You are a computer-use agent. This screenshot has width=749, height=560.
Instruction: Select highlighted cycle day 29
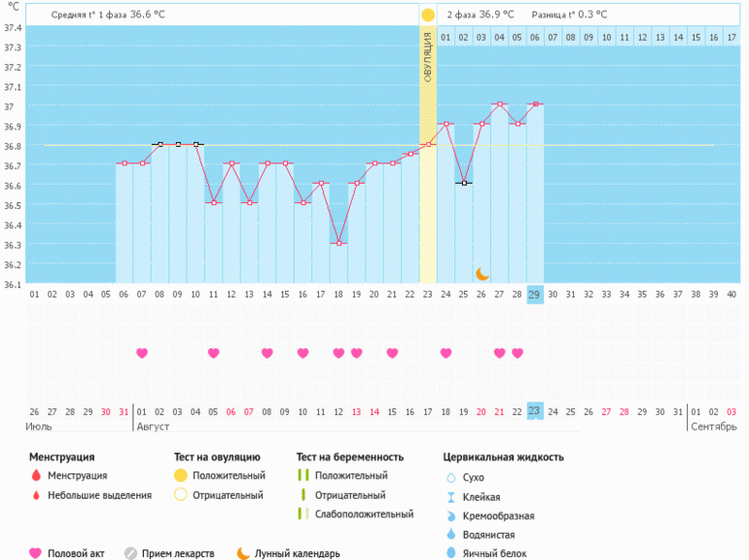pos(535,295)
